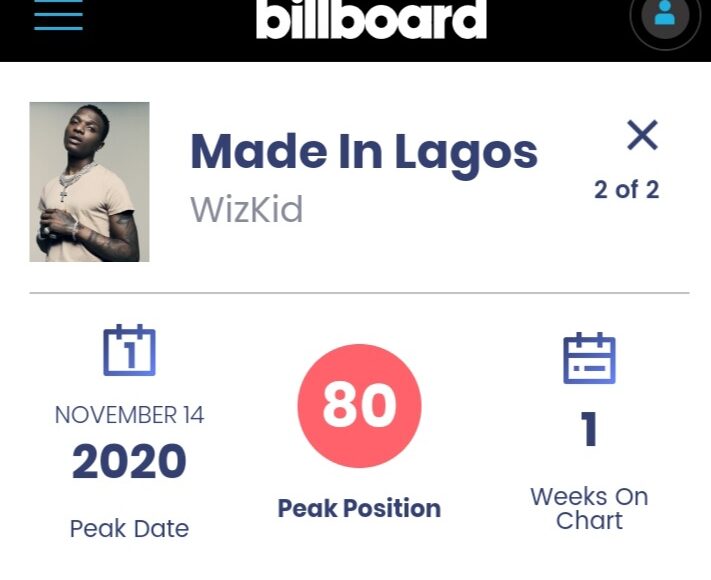Viewport: 711px width, 580px height.
Task: Click the Made In Lagos title
Action: [x=364, y=152]
